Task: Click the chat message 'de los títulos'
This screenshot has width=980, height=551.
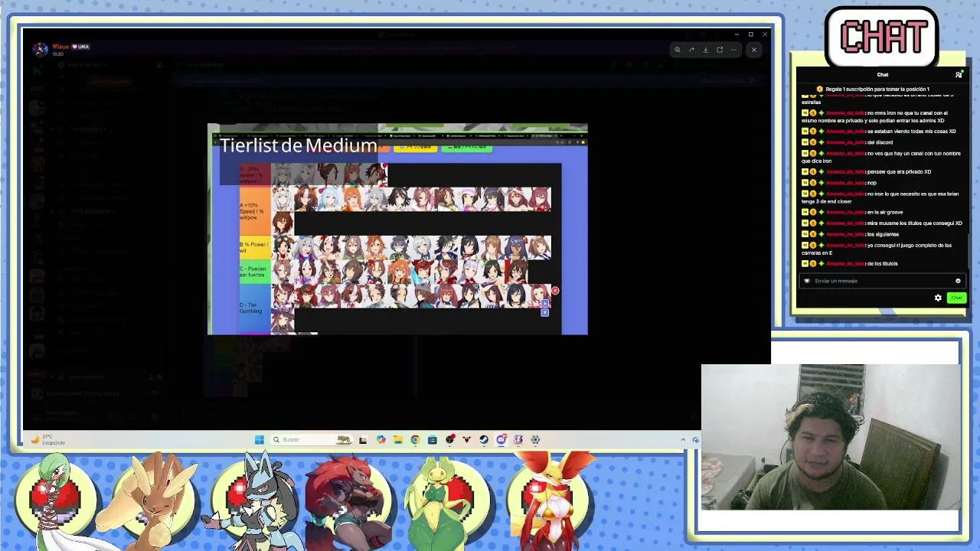Action: pyautogui.click(x=882, y=263)
